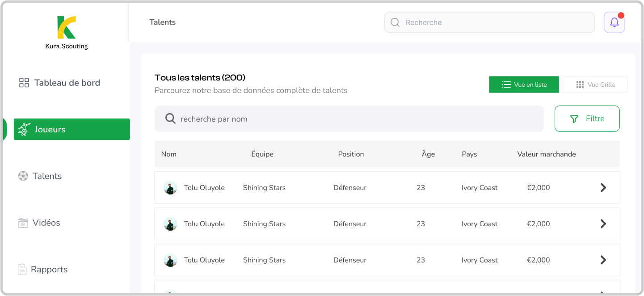This screenshot has width=644, height=296.
Task: Open the notifications bell
Action: (614, 22)
